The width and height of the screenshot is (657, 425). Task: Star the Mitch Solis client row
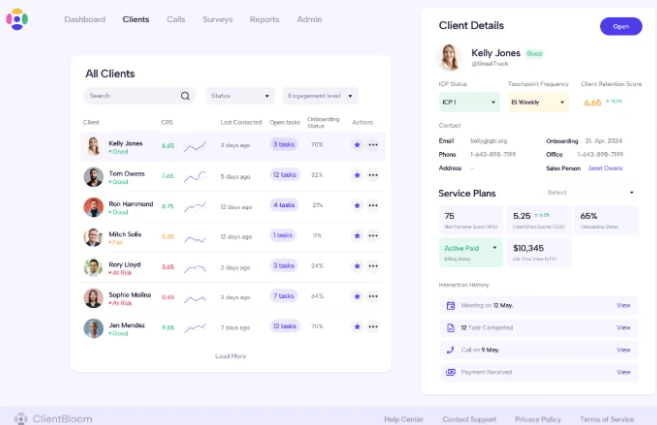point(357,236)
